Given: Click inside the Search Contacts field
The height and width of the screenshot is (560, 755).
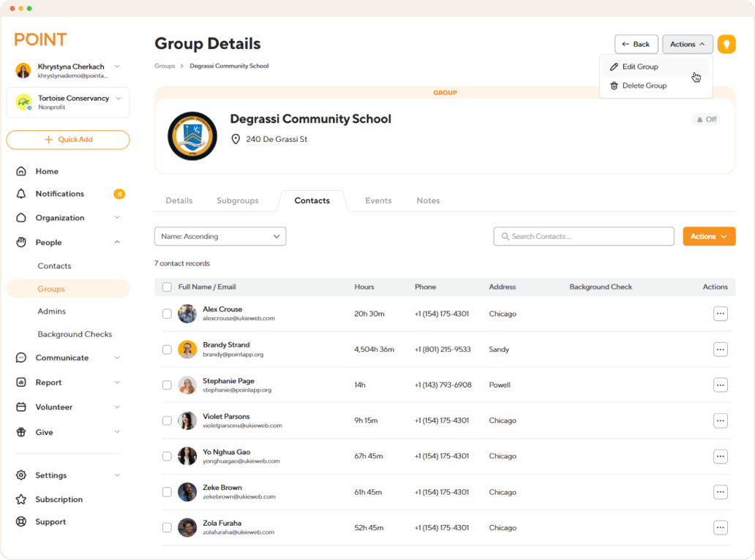Looking at the screenshot, I should click(x=583, y=236).
